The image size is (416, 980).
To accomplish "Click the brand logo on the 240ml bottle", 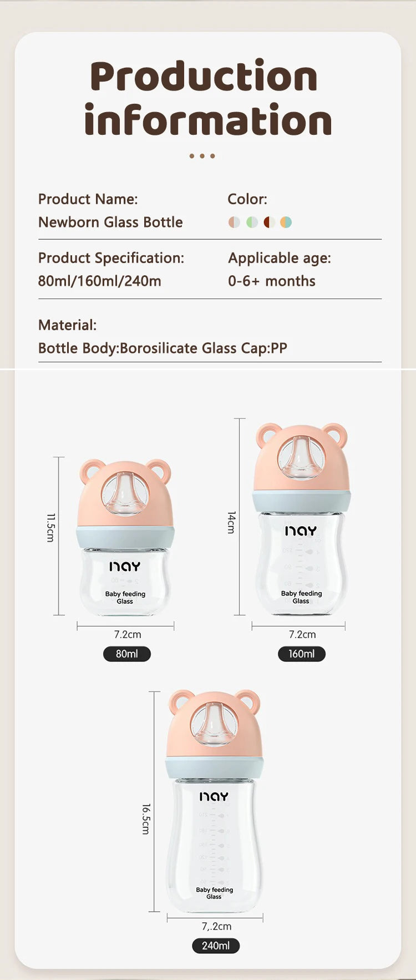I will coord(214,797).
